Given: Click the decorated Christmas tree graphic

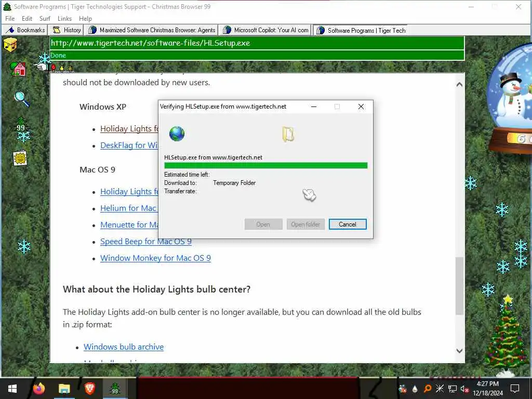Looking at the screenshot, I should click(x=507, y=334).
